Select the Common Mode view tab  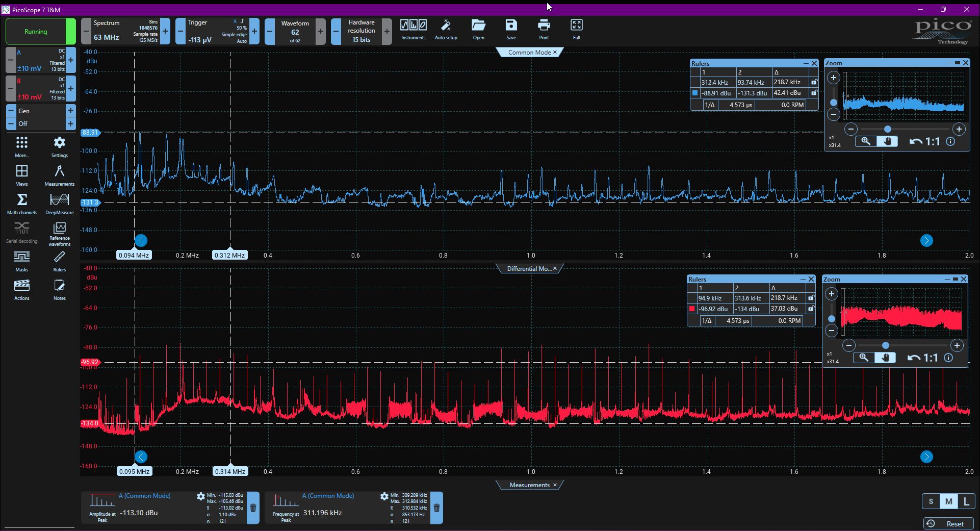click(529, 52)
